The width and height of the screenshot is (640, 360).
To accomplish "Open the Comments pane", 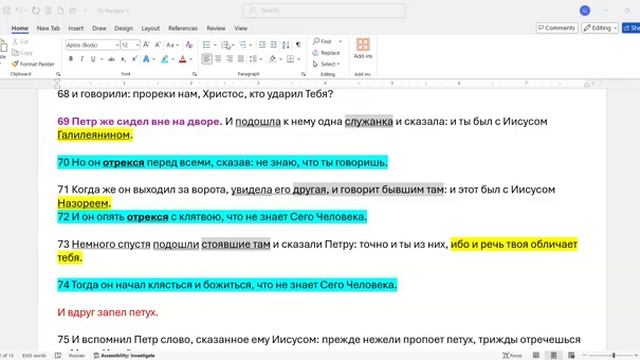I will coord(557,28).
